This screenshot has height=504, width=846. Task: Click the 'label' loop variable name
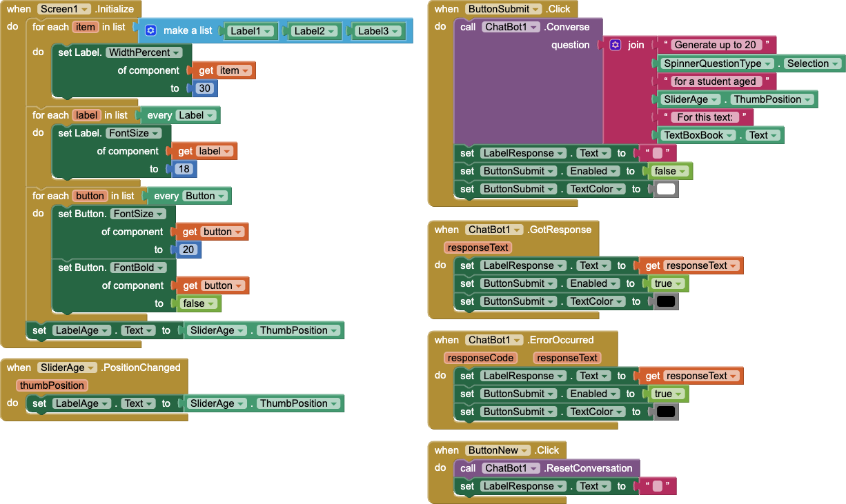pos(86,115)
